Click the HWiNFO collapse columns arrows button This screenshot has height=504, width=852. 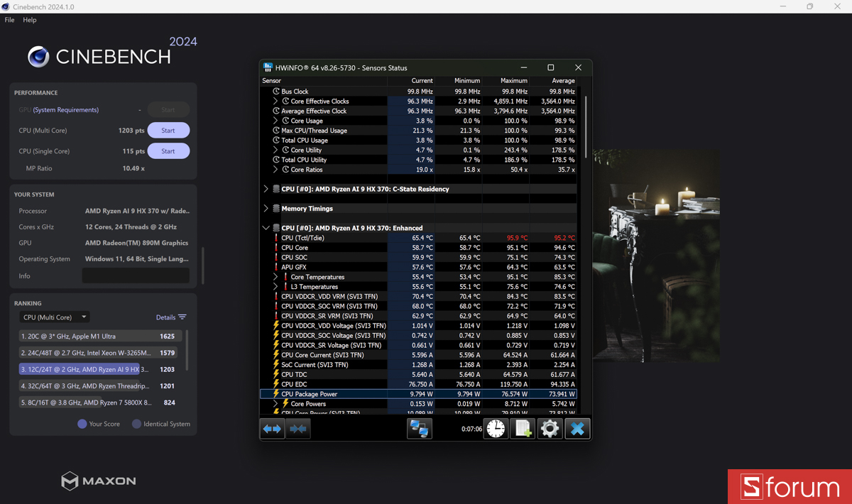pyautogui.click(x=298, y=429)
